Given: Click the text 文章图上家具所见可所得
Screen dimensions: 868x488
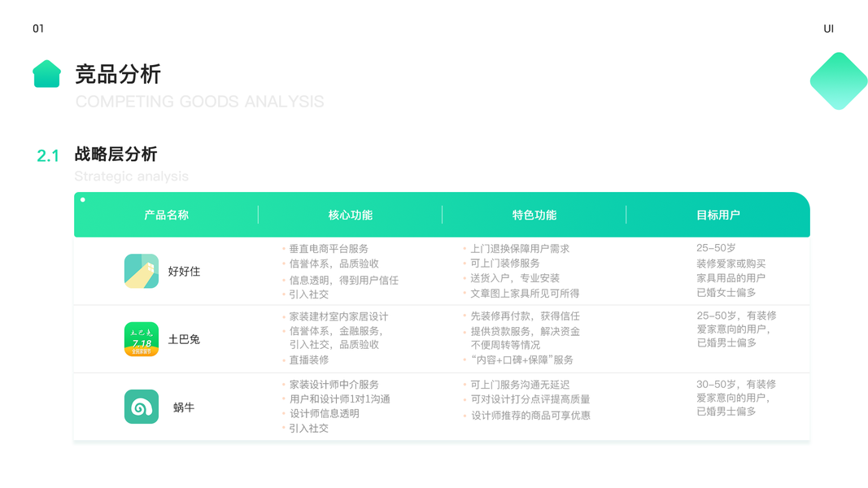Looking at the screenshot, I should pyautogui.click(x=525, y=294).
